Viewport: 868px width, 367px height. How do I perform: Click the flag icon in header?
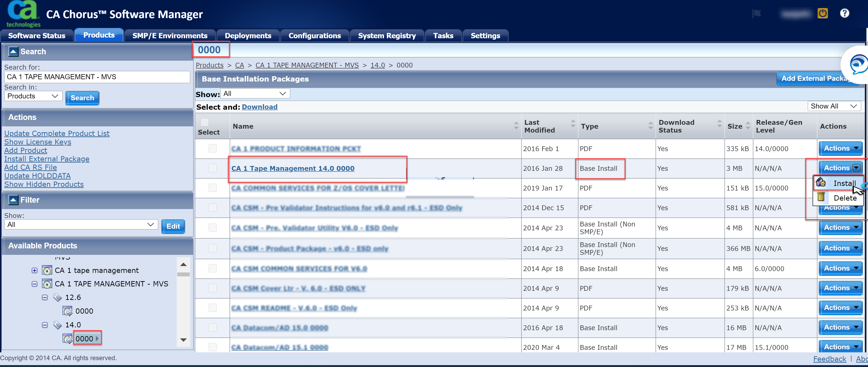757,14
